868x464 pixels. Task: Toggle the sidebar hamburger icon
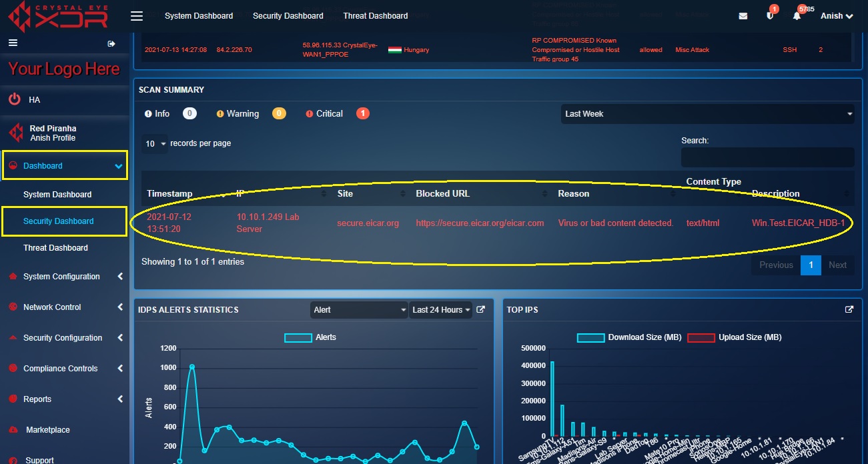click(x=12, y=43)
